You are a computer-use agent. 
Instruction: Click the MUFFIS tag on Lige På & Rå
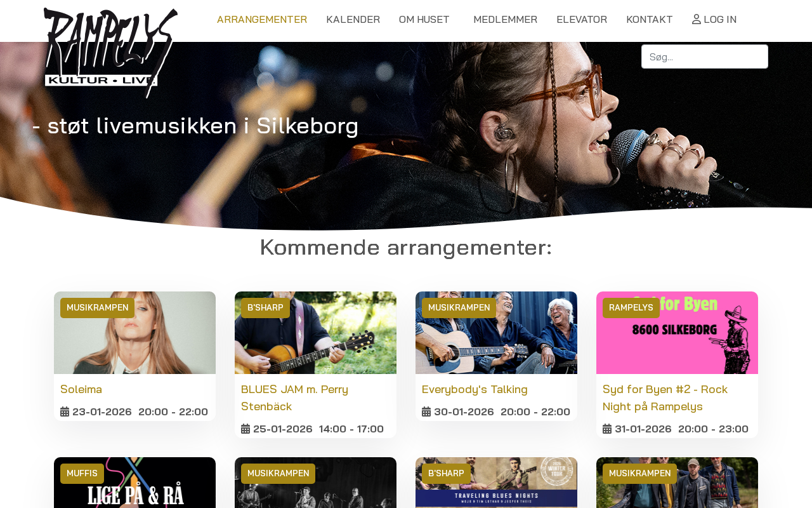[82, 474]
